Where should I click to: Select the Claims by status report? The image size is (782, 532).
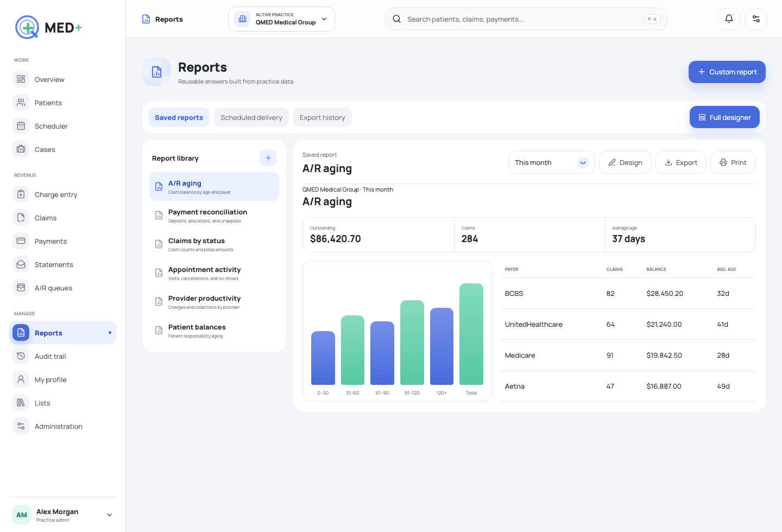(214, 244)
